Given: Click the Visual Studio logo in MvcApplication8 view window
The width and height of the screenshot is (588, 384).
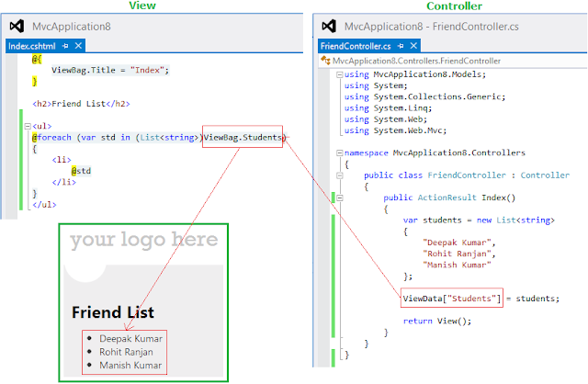Looking at the screenshot, I should [x=17, y=27].
